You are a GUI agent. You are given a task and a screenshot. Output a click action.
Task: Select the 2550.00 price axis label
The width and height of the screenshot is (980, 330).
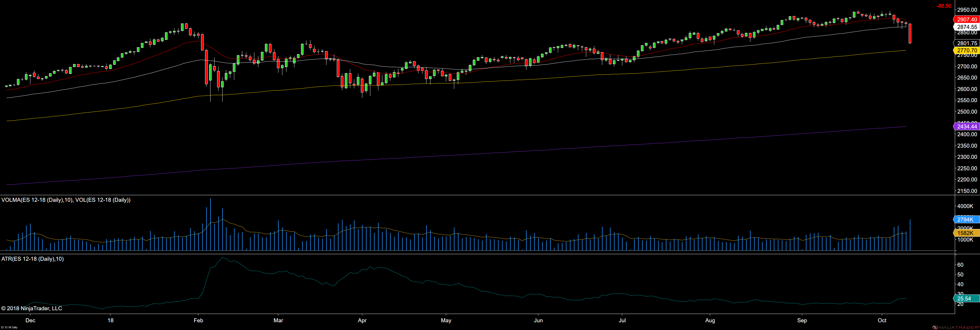[x=967, y=100]
